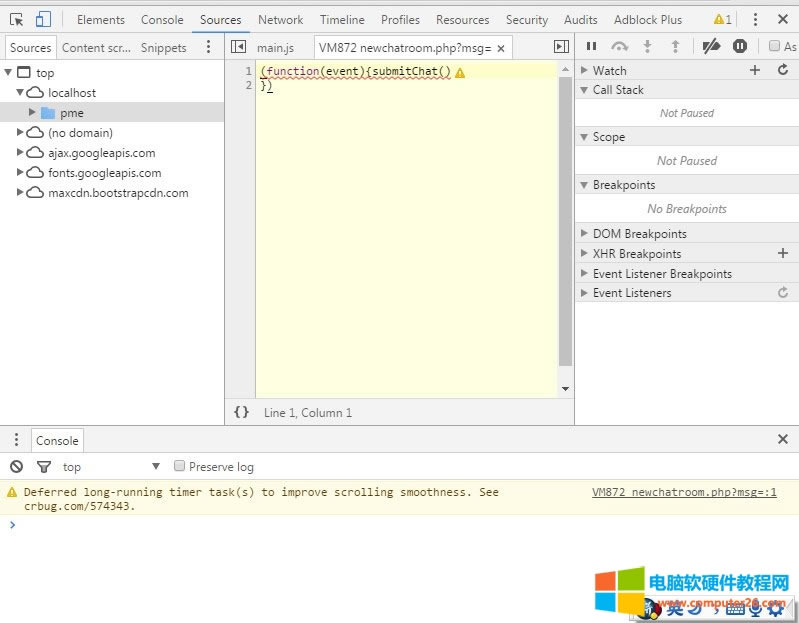This screenshot has height=623, width=799.
Task: Pretty print the source with braces icon
Action: [x=241, y=412]
